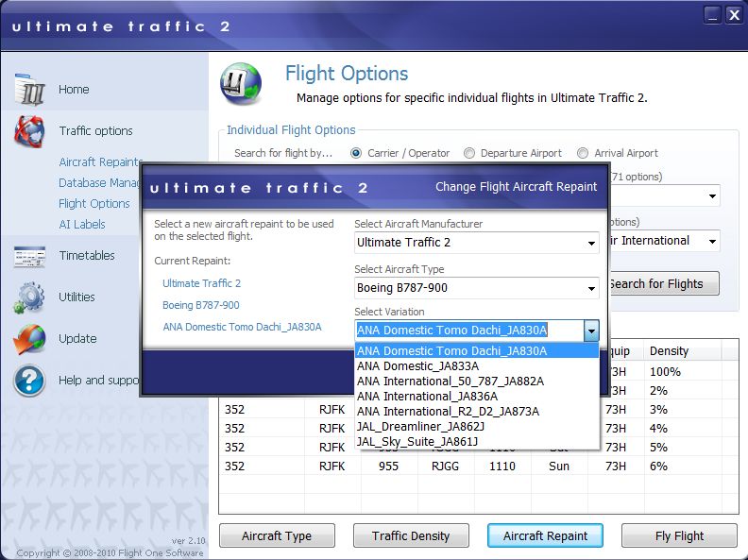Viewport: 748px width, 560px height.
Task: Open the Air International dropdown
Action: 712,242
